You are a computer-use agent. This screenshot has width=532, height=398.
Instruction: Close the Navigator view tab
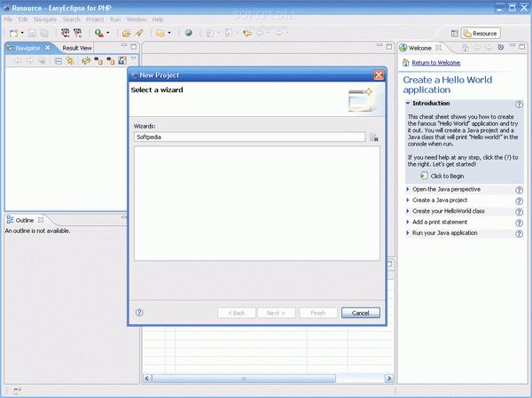(x=48, y=48)
